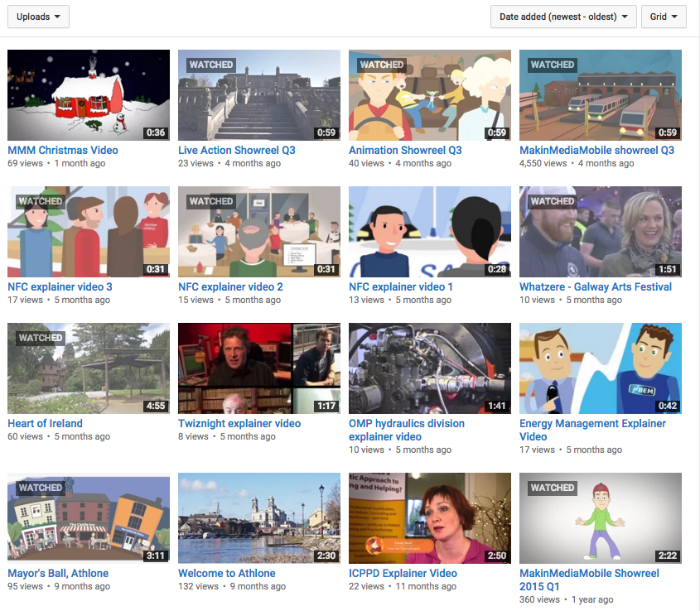
Task: Open NFC explainer video 2 title
Action: [230, 287]
